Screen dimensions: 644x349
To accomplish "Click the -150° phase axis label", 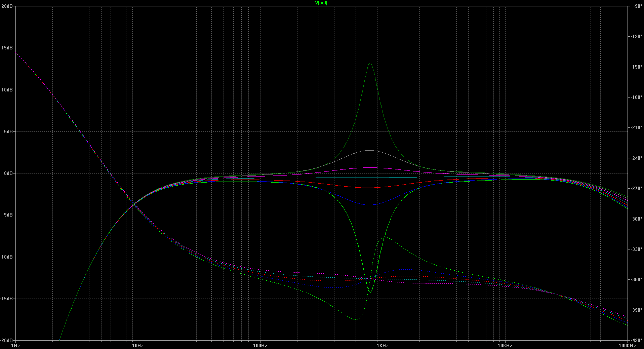I will click(636, 67).
